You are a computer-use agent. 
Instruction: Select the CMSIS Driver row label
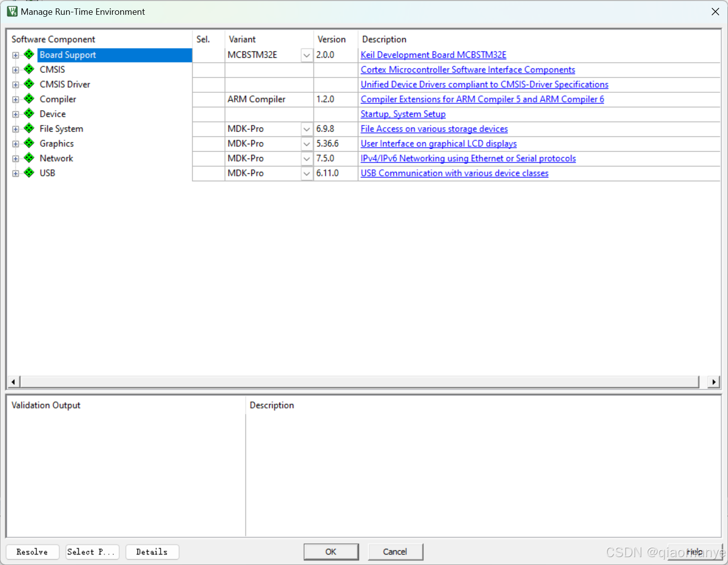click(x=65, y=84)
